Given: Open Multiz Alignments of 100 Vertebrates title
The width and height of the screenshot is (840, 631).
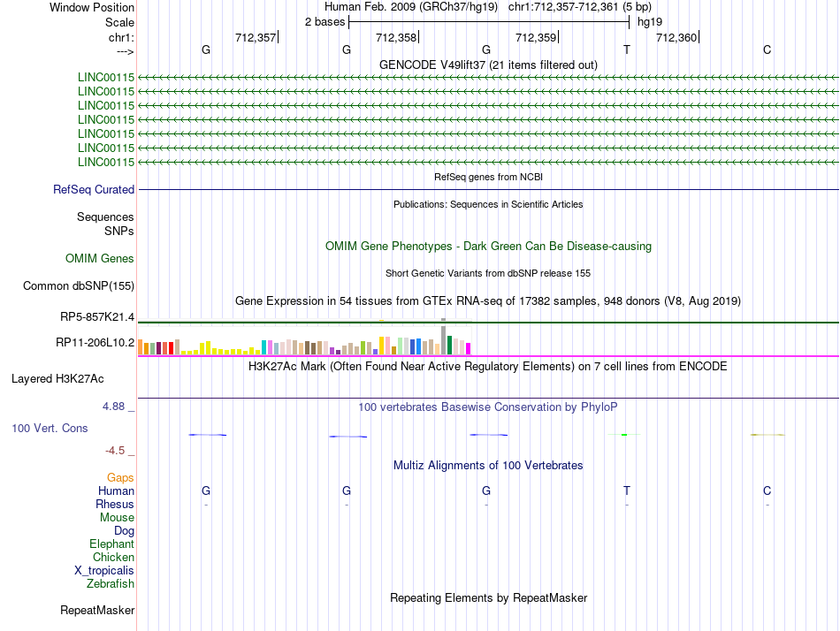Looking at the screenshot, I should click(x=488, y=466).
